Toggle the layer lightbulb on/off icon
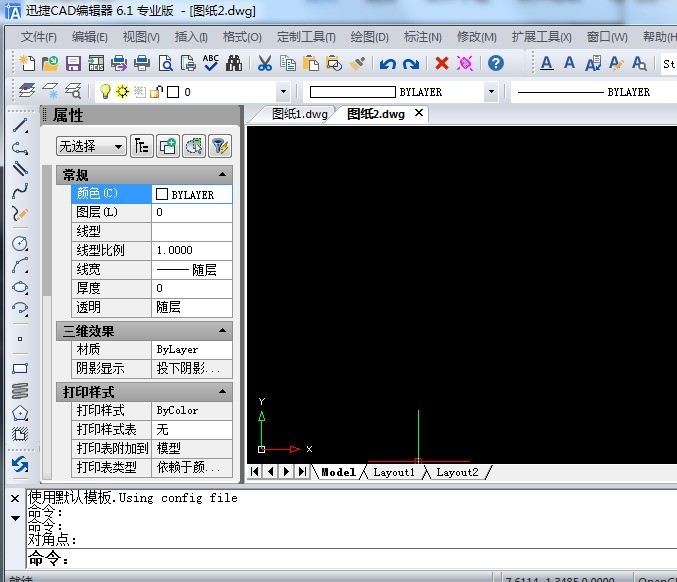The height and width of the screenshot is (582, 677). 104,91
